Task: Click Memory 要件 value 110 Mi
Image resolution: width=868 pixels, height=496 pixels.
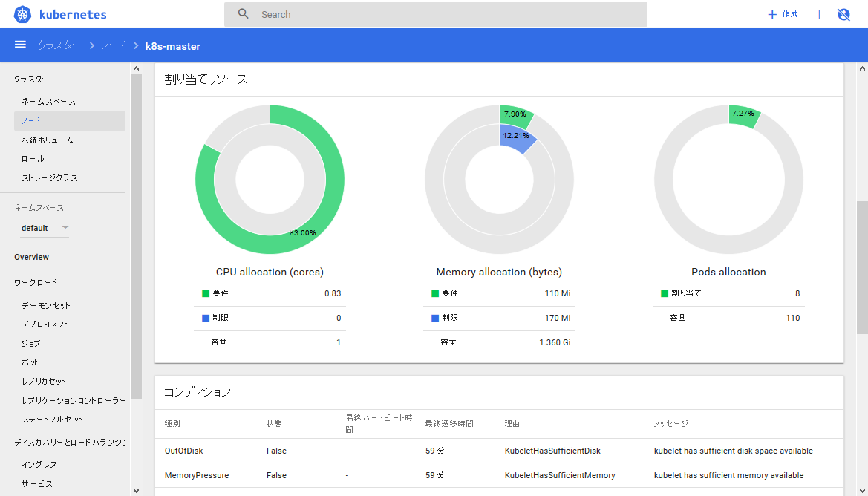Action: click(558, 293)
